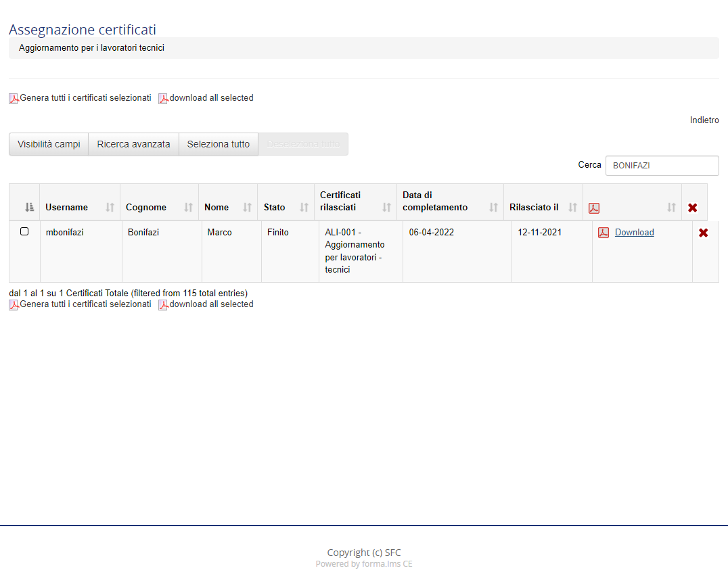The height and width of the screenshot is (583, 728).
Task: Click the Cerca search field
Action: 661,166
